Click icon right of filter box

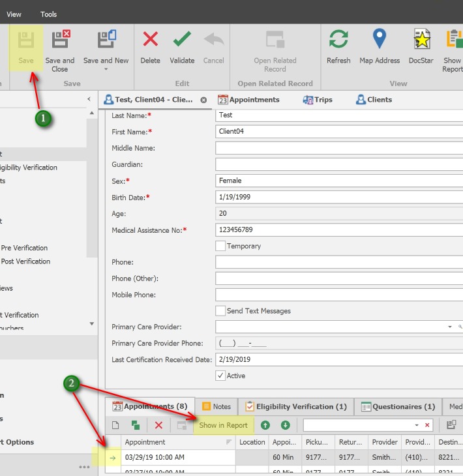(451, 424)
